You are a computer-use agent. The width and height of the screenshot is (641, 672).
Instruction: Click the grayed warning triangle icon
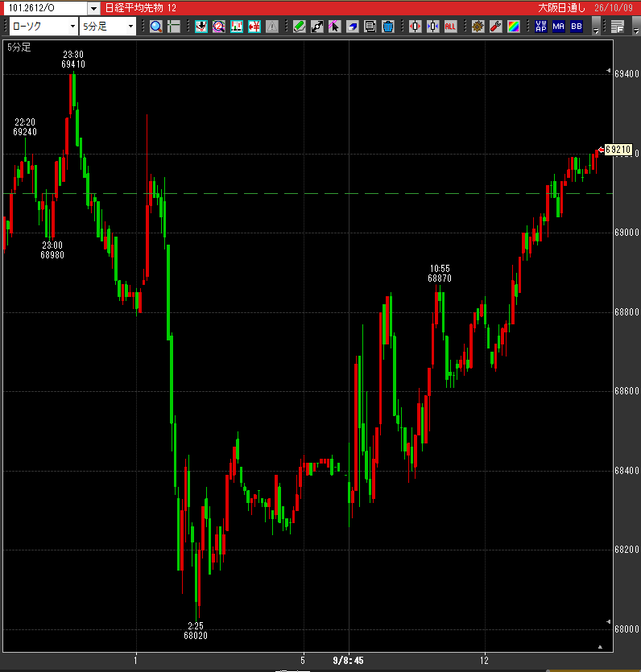pyautogui.click(x=272, y=27)
